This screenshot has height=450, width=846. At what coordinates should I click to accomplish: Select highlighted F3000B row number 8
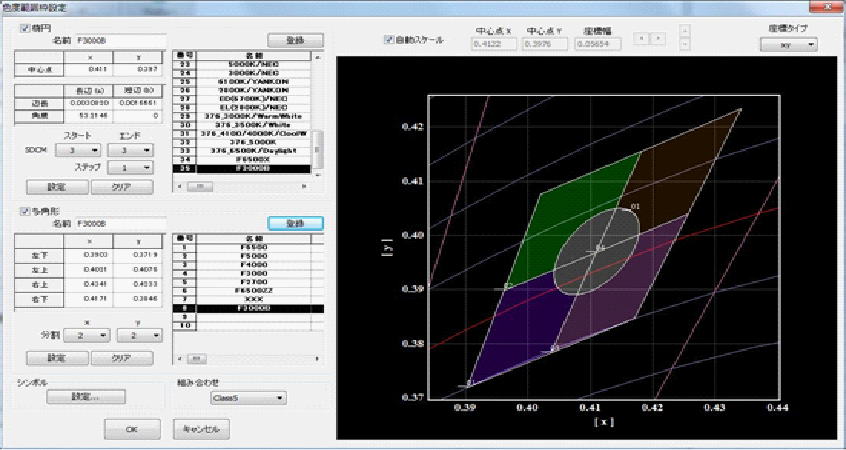[x=248, y=308]
